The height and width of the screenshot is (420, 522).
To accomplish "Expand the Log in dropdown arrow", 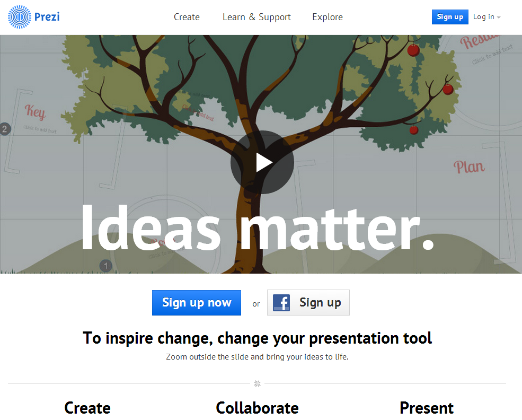I will 499,17.
